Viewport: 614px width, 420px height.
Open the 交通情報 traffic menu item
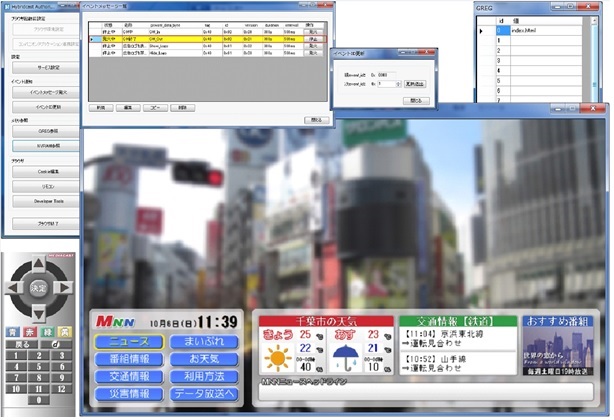(x=126, y=377)
